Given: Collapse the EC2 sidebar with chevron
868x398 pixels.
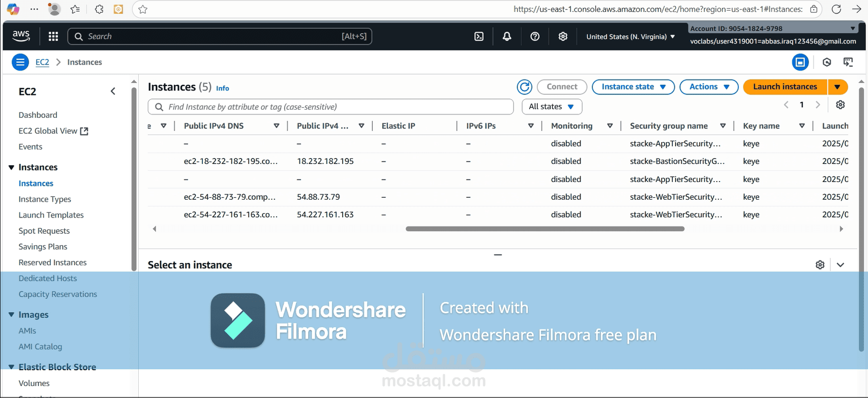Looking at the screenshot, I should 113,91.
